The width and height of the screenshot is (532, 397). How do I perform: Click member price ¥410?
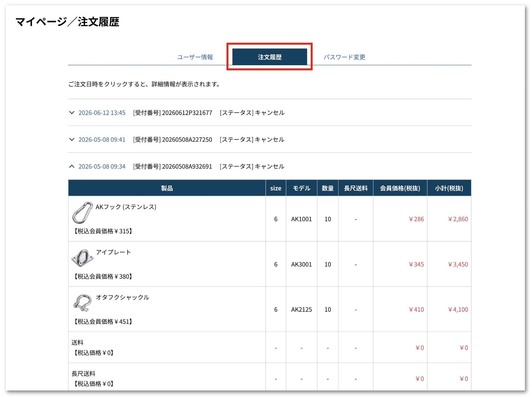coord(416,310)
